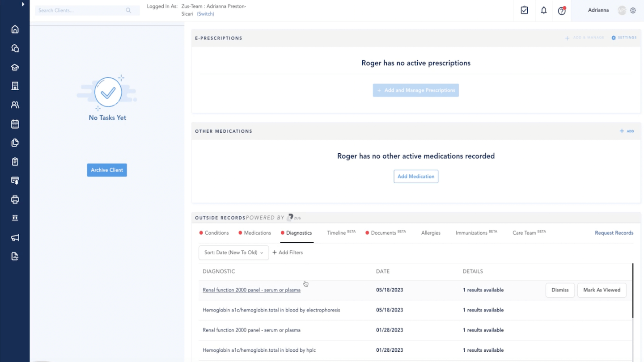Open the clients people icon in sidebar
The image size is (644, 362).
click(x=15, y=105)
